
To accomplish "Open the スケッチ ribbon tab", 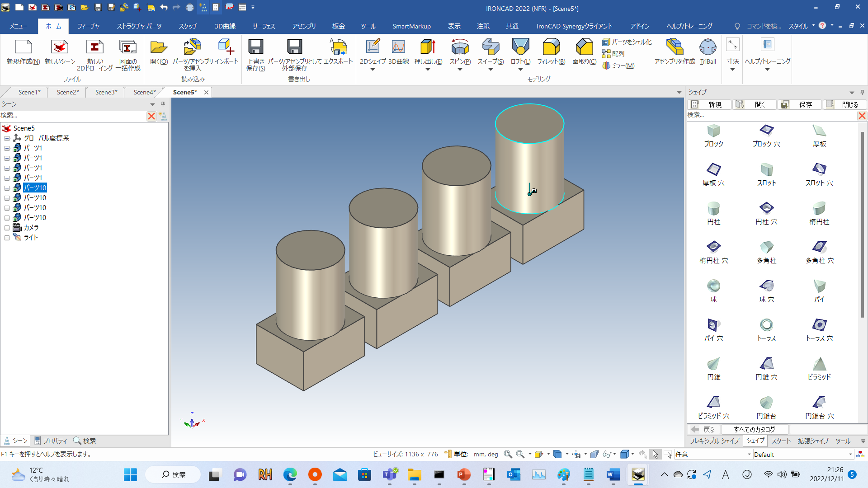I will click(188, 26).
